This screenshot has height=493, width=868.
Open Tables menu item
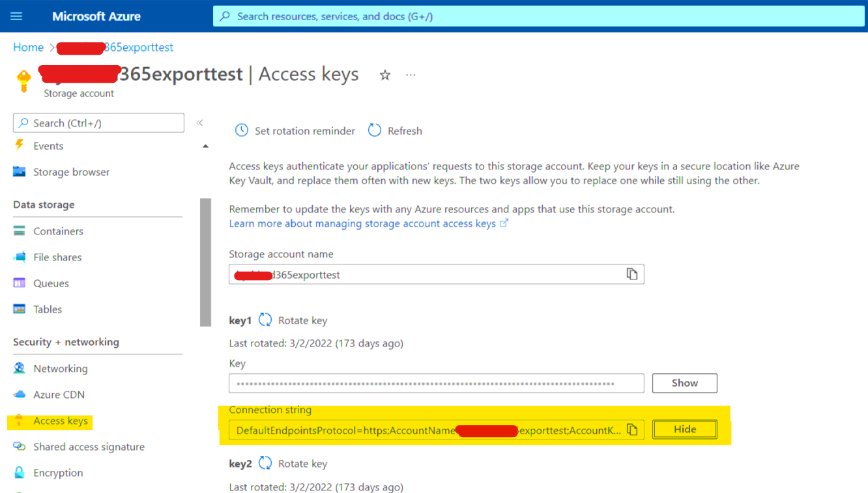click(48, 309)
